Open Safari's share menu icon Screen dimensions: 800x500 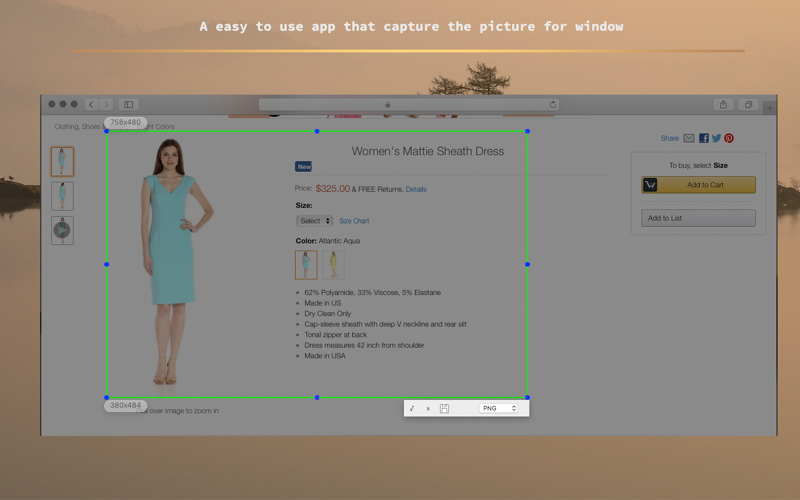723,105
